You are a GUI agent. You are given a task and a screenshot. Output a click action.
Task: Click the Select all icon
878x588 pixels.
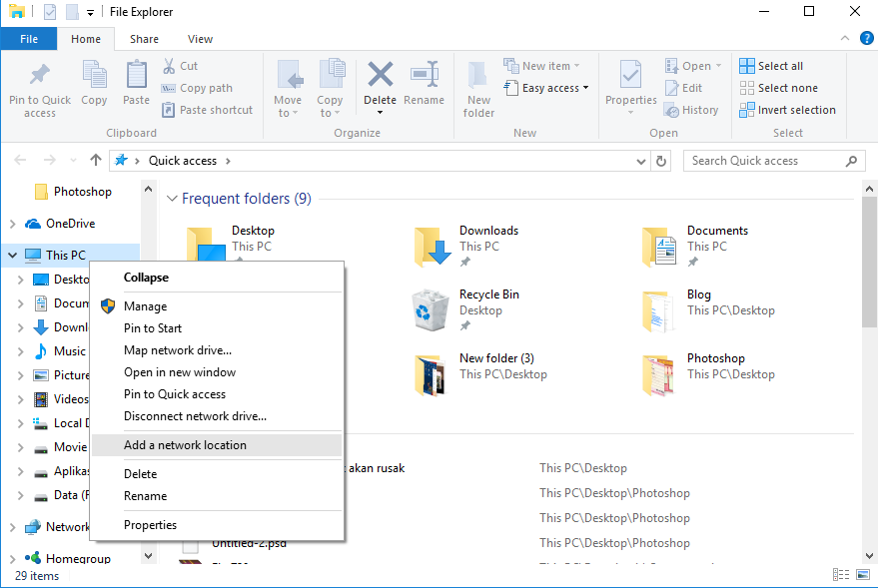tap(747, 66)
